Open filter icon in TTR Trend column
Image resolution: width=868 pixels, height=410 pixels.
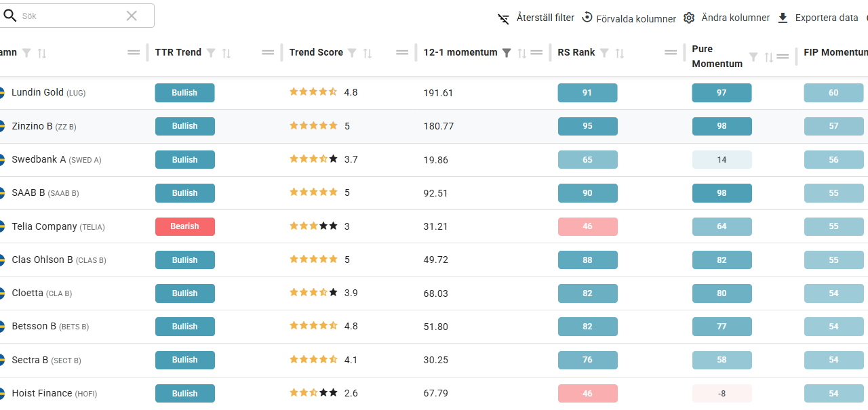click(x=211, y=53)
